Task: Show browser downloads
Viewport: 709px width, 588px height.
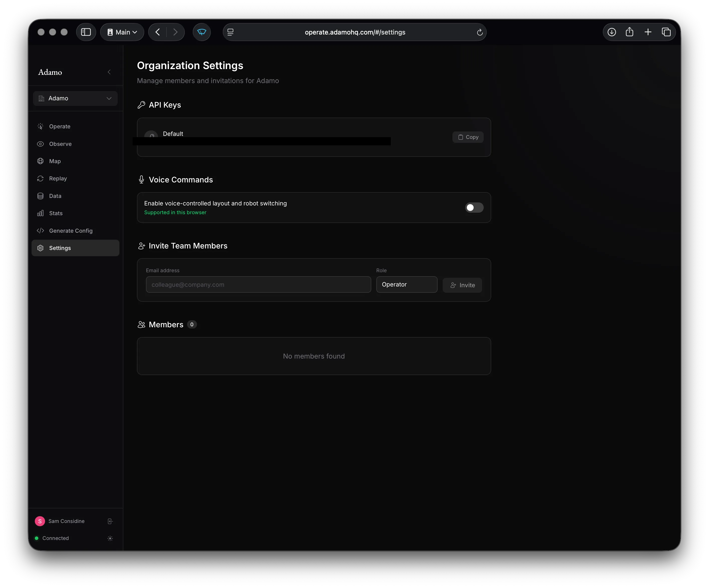Action: [x=612, y=32]
